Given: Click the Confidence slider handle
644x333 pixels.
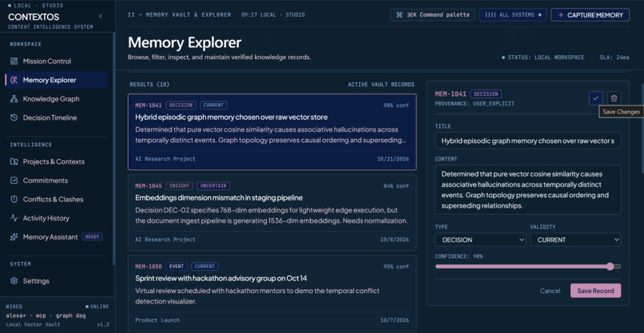Looking at the screenshot, I should pyautogui.click(x=610, y=267).
